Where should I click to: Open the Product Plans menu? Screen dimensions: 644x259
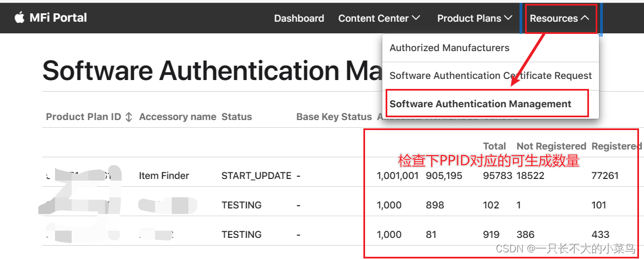(x=475, y=18)
